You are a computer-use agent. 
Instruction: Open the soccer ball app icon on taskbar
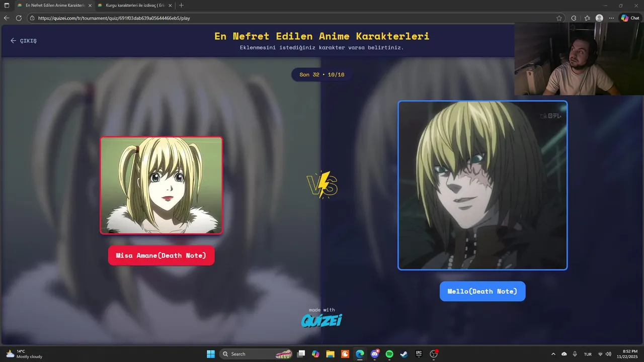tap(434, 354)
